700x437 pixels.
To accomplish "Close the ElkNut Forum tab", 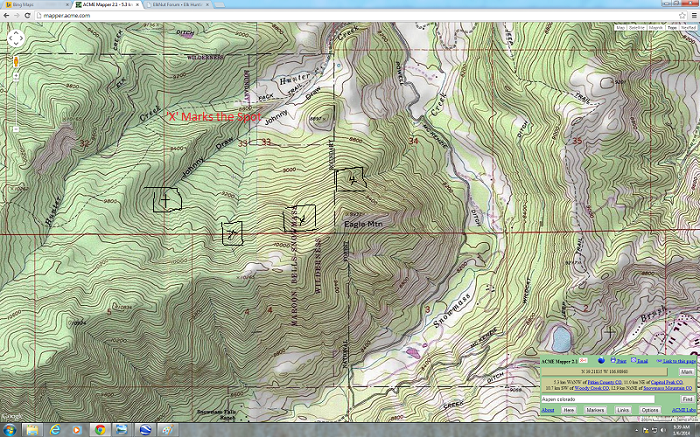I will 206,4.
